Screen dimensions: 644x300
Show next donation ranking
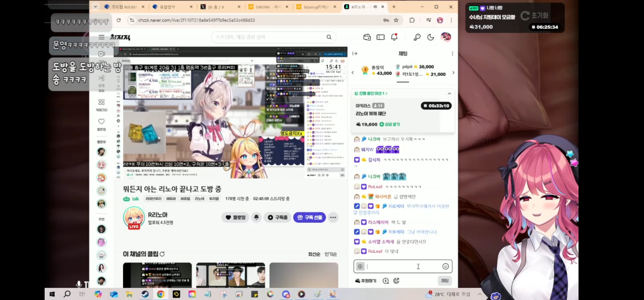tap(453, 73)
